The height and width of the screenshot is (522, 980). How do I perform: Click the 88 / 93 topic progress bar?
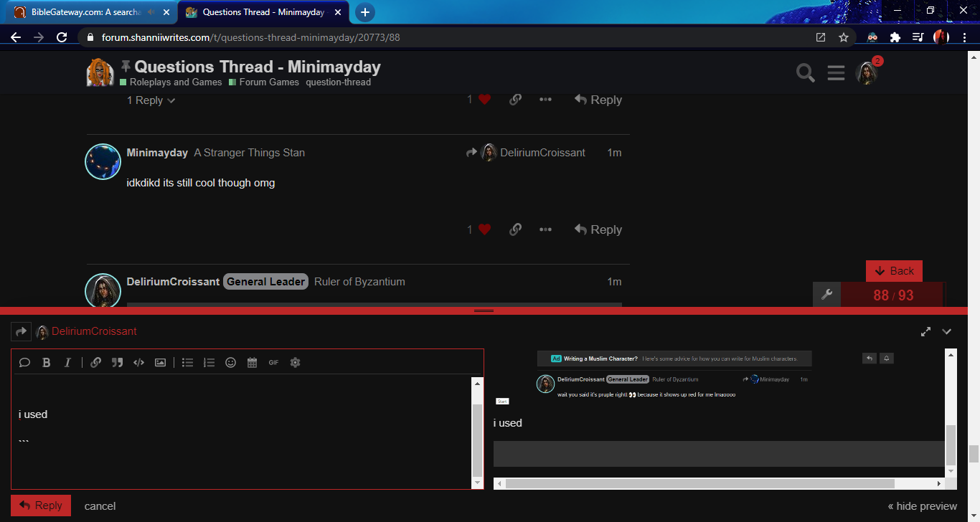892,295
